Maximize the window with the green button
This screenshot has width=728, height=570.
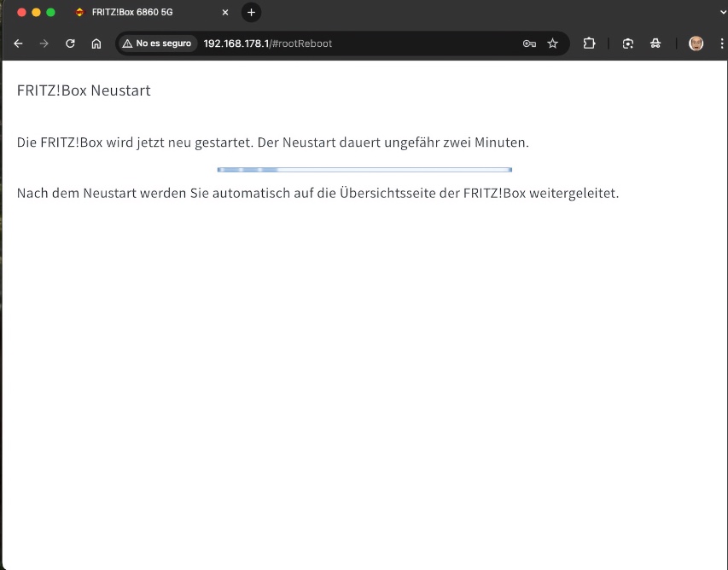(50, 13)
